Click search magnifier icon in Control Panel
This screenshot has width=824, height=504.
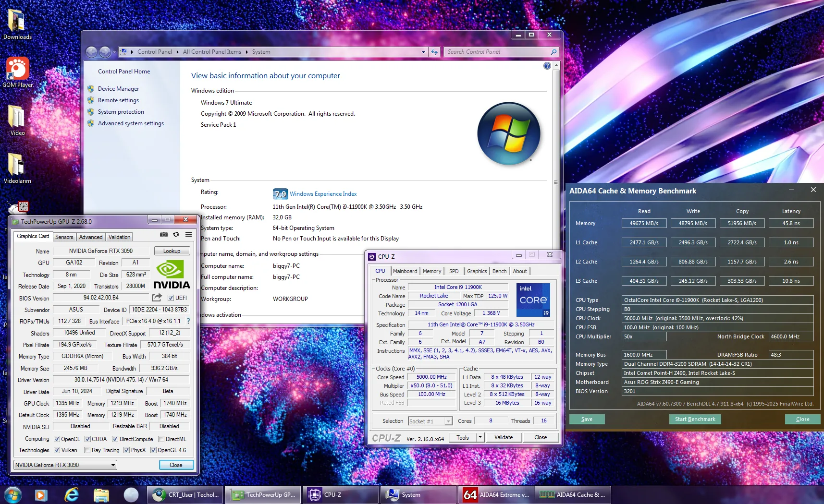coord(553,52)
